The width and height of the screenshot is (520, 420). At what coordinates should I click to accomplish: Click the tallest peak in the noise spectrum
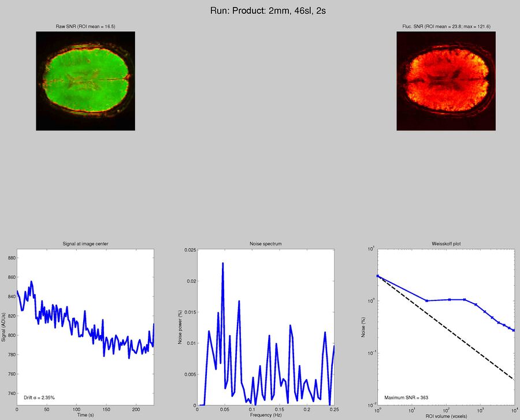point(224,263)
